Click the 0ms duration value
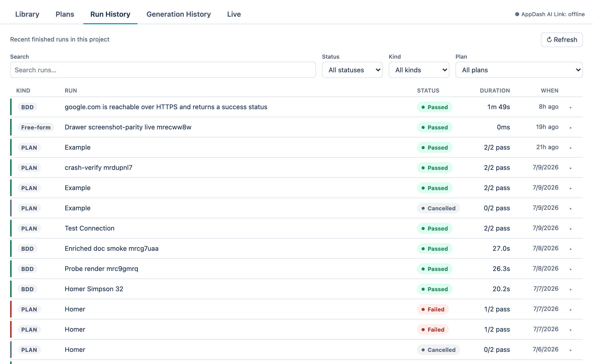Image resolution: width=593 pixels, height=364 pixels. click(x=503, y=127)
